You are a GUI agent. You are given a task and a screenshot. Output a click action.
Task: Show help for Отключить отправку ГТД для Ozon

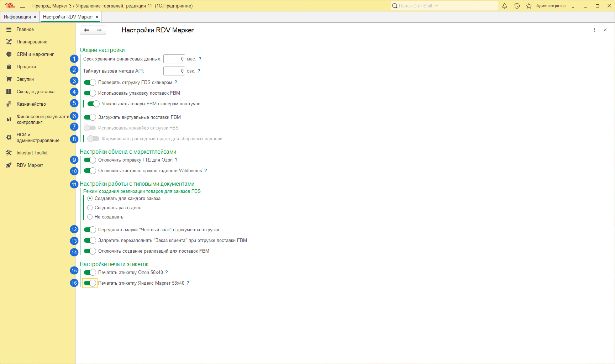[x=176, y=160]
